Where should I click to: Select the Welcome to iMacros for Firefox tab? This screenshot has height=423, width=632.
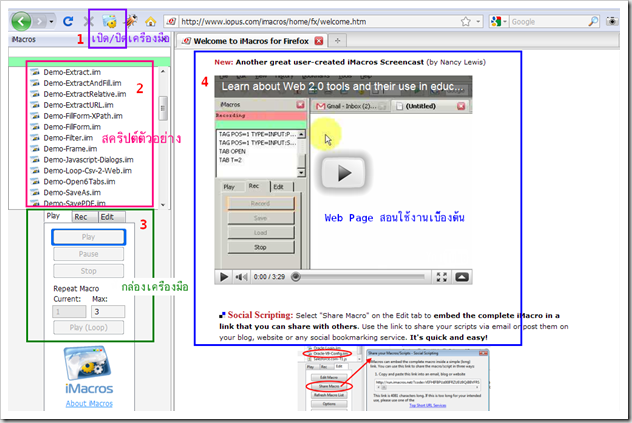[252, 41]
